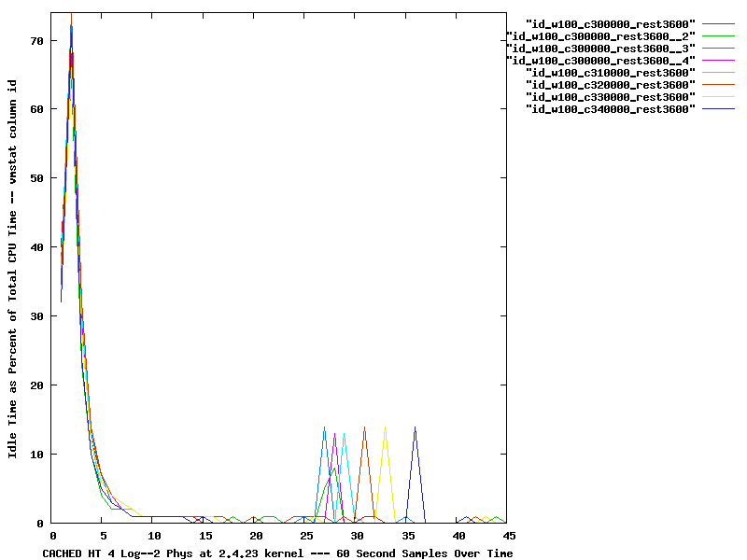Screen dimensions: 747x560
Task: Click y-axis tick label 50
Action: (x=36, y=178)
